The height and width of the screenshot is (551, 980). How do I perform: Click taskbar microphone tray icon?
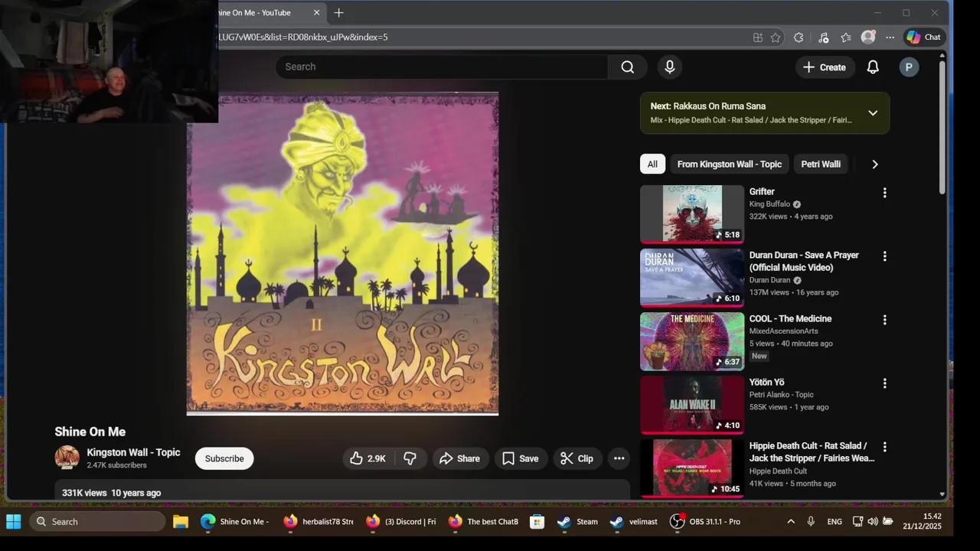[x=811, y=522]
